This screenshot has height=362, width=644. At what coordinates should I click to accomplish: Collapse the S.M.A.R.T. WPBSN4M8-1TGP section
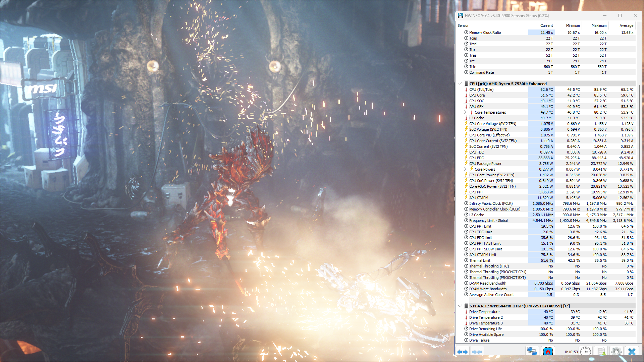pyautogui.click(x=460, y=306)
